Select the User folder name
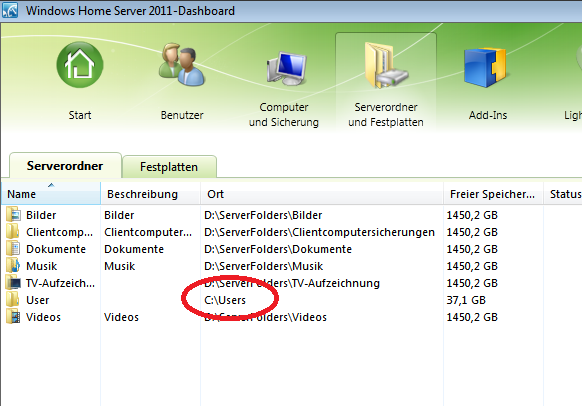Viewport: 582px width, 406px height. (x=37, y=300)
